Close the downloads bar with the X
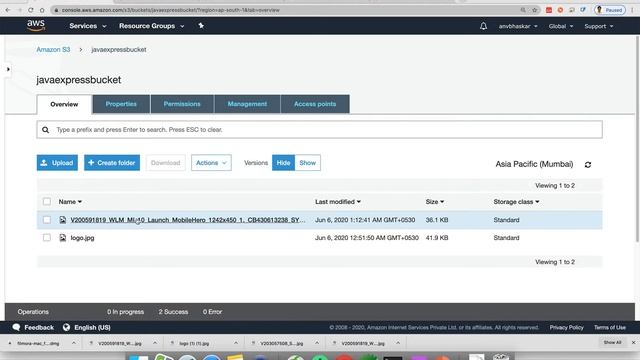 coord(633,342)
